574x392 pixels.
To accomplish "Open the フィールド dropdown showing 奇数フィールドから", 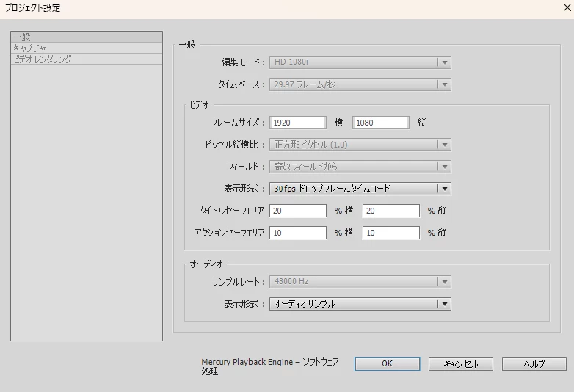I will tap(360, 167).
